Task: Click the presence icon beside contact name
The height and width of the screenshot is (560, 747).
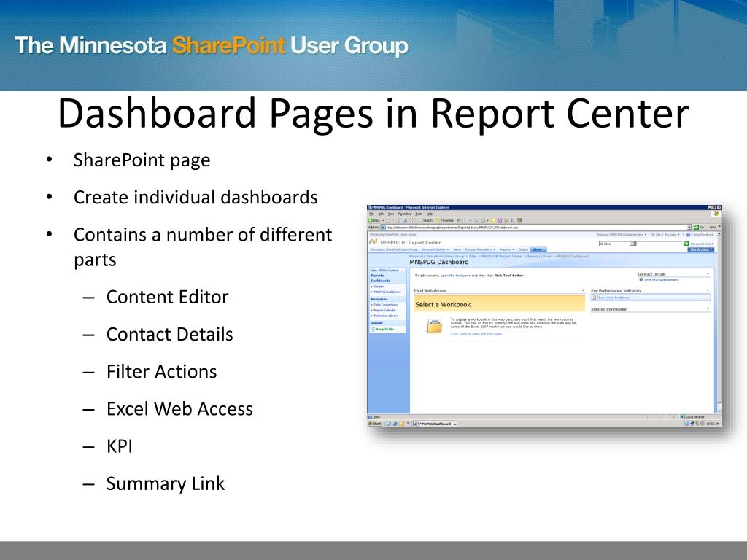Action: pyautogui.click(x=641, y=280)
